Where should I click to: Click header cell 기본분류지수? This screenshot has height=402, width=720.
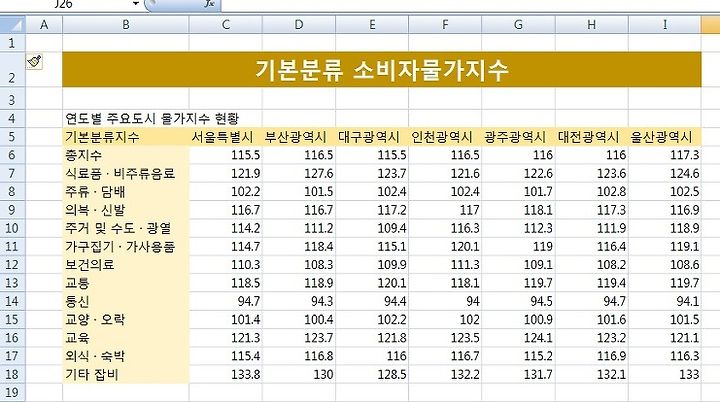[x=126, y=136]
